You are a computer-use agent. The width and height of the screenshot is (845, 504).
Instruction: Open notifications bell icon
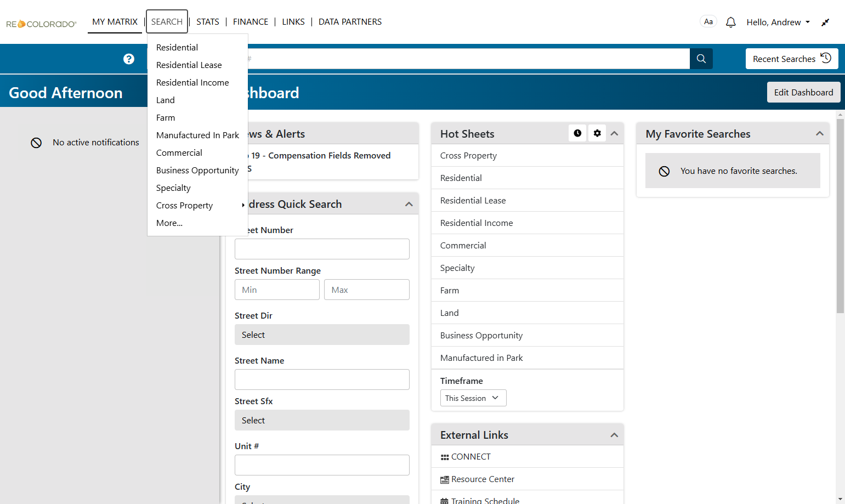pyautogui.click(x=730, y=22)
